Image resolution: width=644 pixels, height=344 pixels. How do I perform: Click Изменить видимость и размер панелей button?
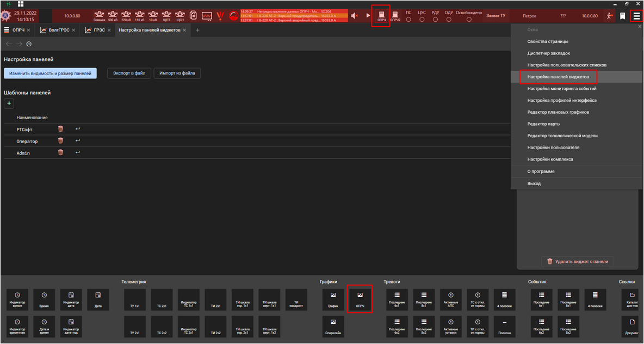pyautogui.click(x=50, y=73)
